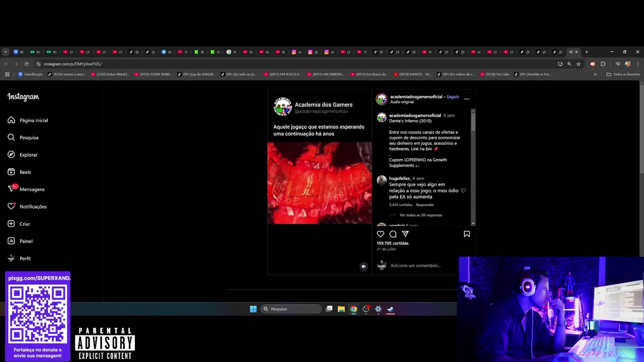View site information icon in address bar
644x362 pixels.
pyautogui.click(x=38, y=64)
